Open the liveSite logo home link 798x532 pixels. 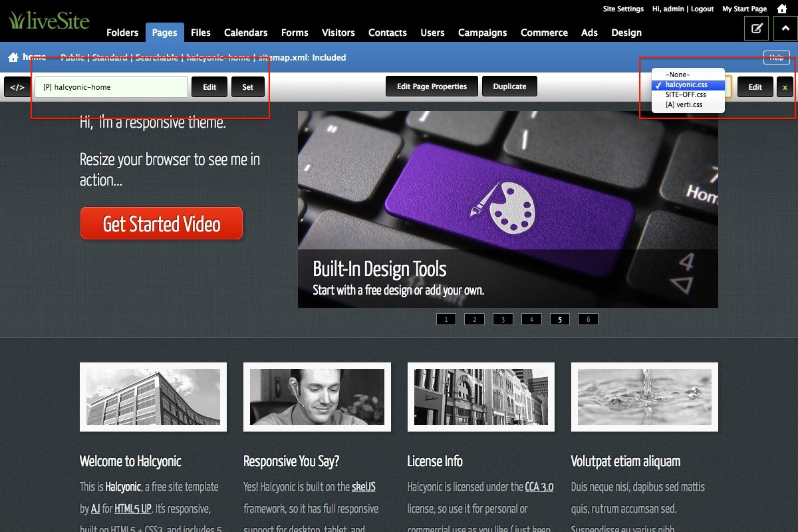(x=49, y=20)
